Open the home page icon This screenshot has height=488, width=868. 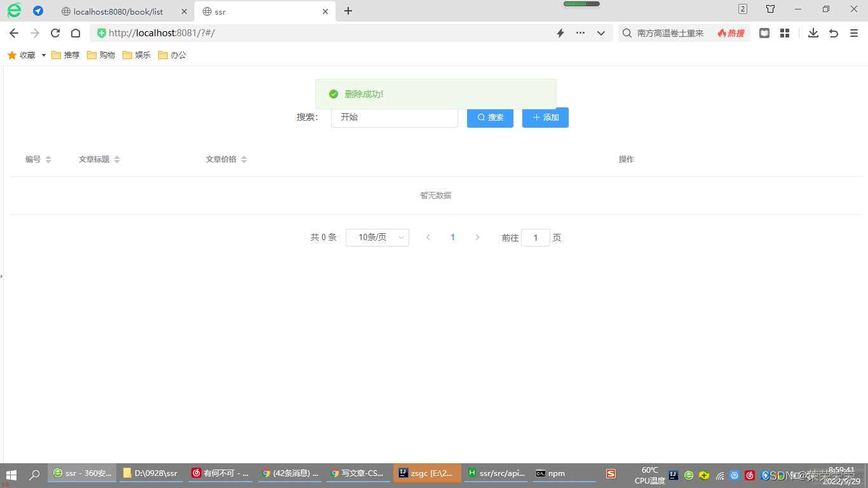[x=76, y=33]
